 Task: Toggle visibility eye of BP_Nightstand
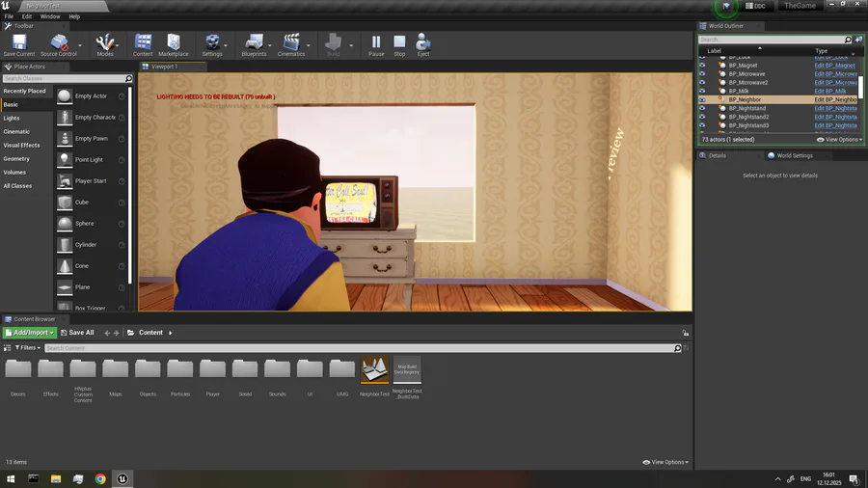[x=702, y=108]
